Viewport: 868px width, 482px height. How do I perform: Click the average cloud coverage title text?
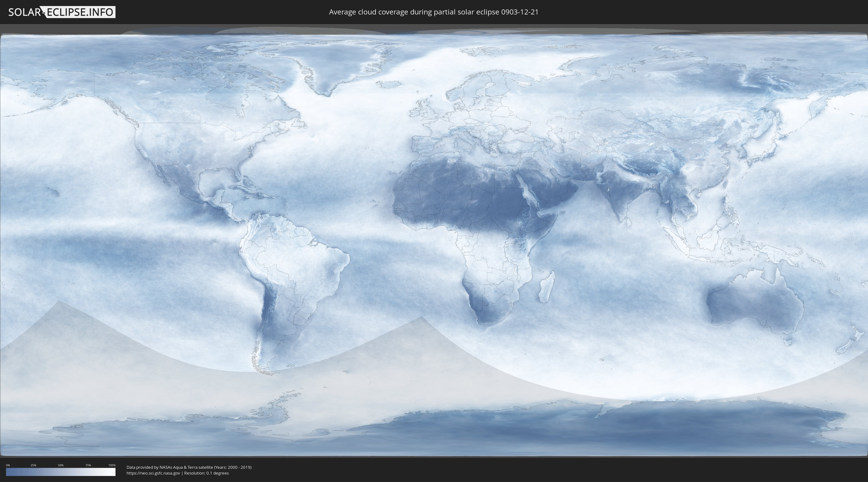tap(433, 12)
